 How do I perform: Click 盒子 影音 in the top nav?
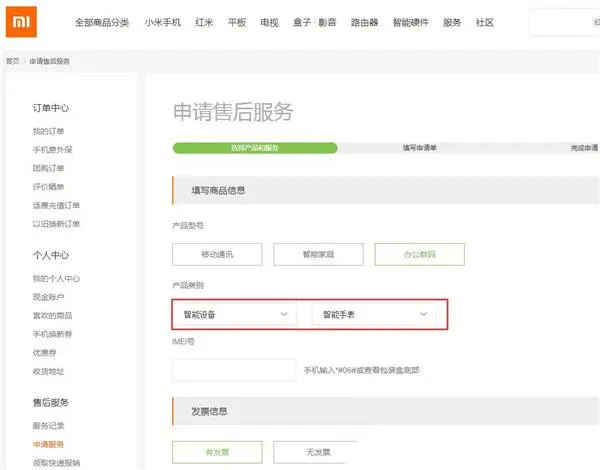click(315, 23)
